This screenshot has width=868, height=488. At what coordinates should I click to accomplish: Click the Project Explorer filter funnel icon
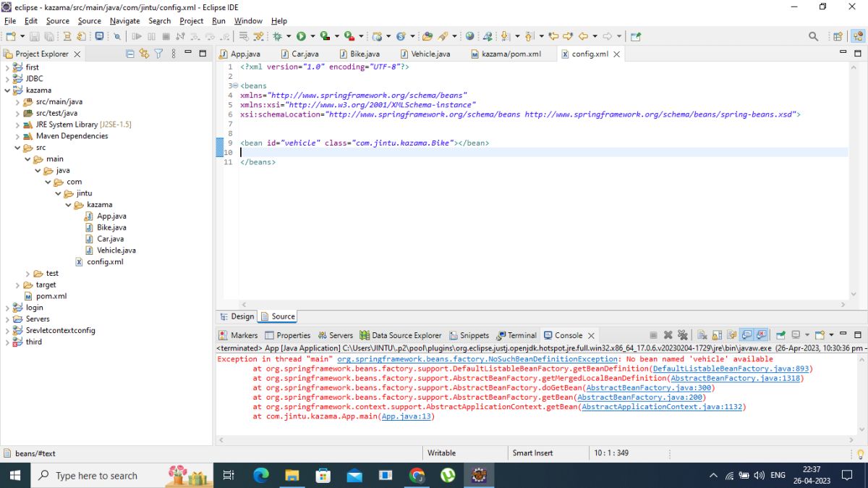click(x=158, y=54)
